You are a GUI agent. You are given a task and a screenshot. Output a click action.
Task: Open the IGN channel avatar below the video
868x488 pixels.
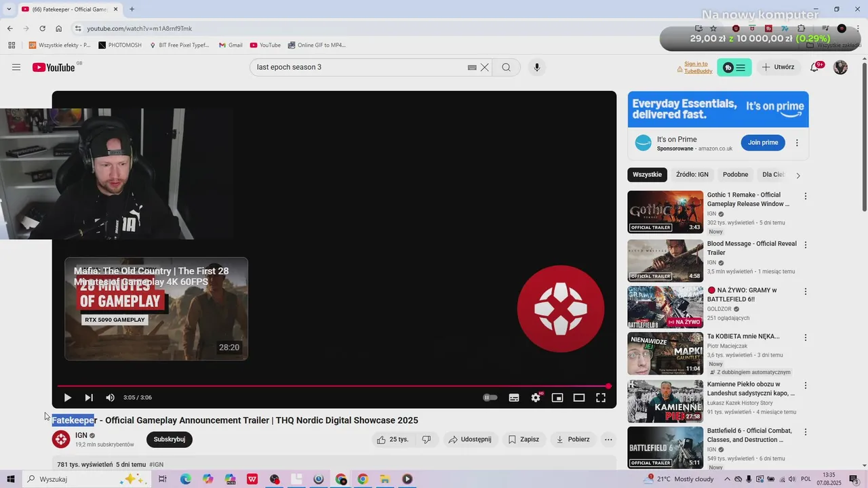61,439
